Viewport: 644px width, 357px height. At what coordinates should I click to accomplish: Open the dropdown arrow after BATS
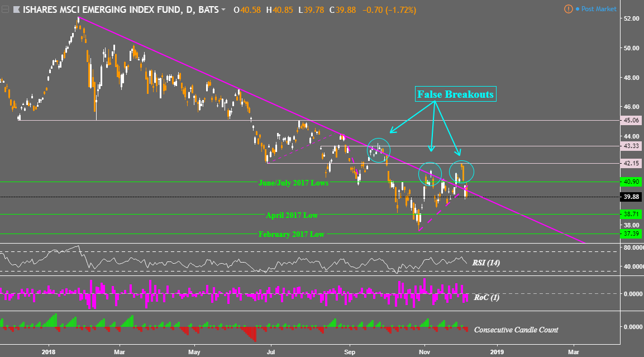pos(223,9)
